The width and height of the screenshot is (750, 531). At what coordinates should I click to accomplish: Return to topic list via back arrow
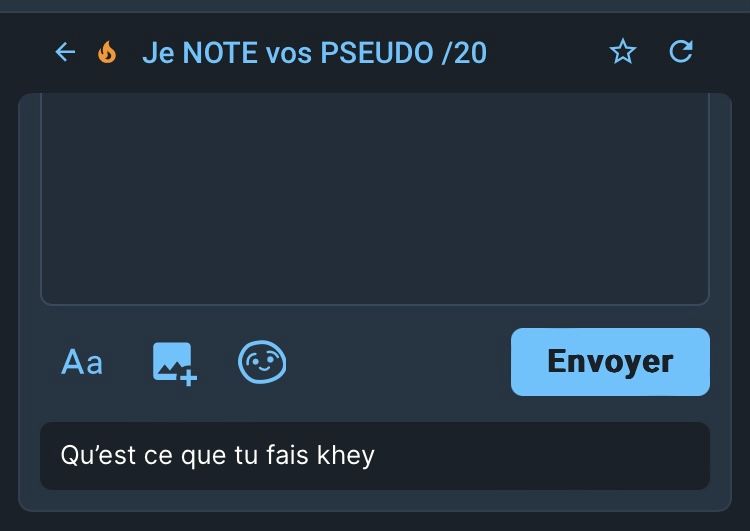(66, 52)
